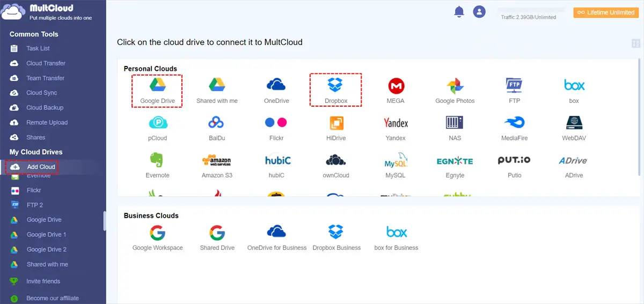Viewport: 644px width, 304px height.
Task: Click Become our affiliate link
Action: (53, 298)
